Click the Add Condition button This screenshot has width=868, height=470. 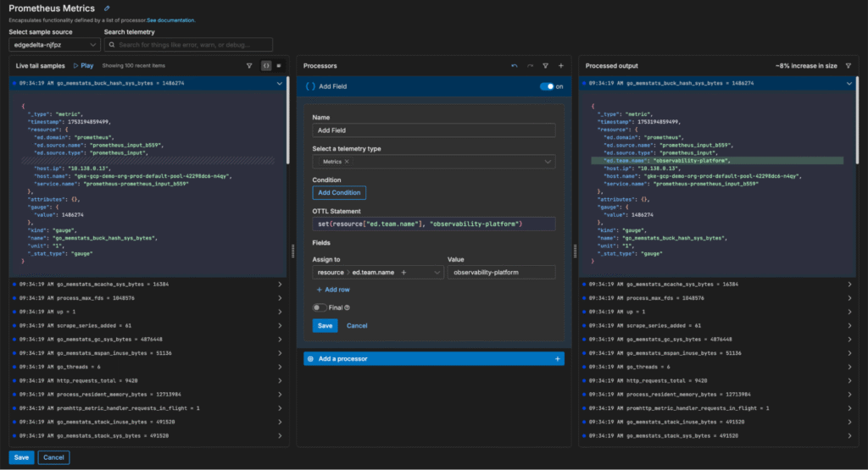[339, 192]
